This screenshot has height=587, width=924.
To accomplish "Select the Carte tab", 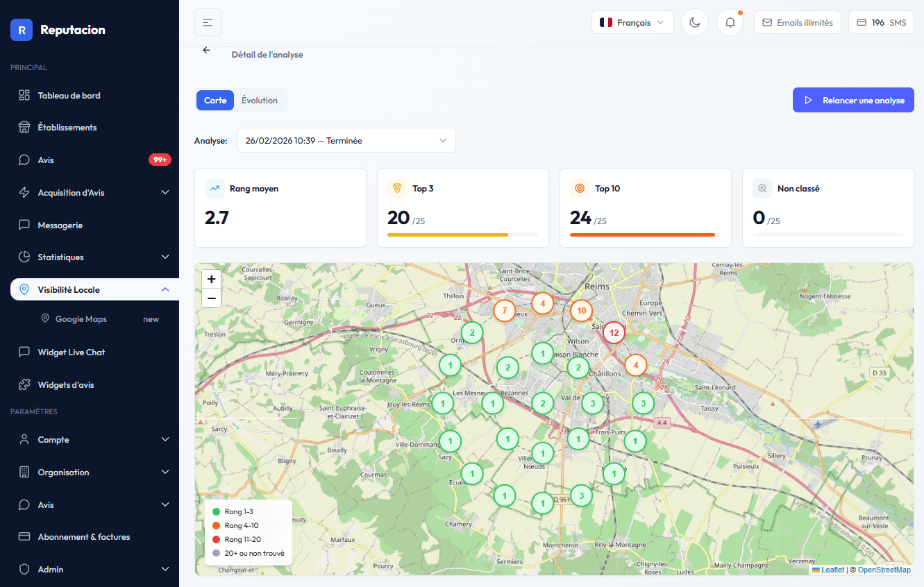I will 215,101.
